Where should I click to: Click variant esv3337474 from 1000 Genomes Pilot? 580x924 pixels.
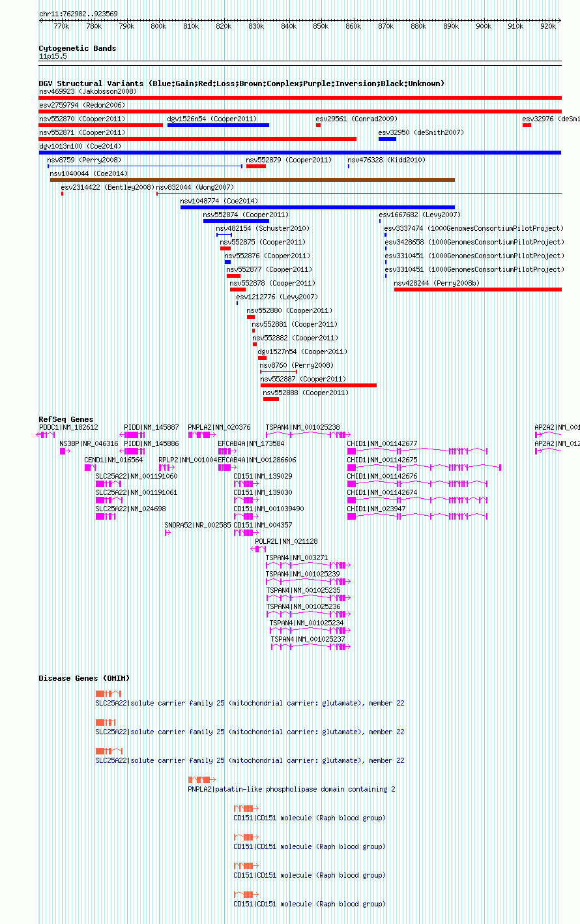(474, 228)
